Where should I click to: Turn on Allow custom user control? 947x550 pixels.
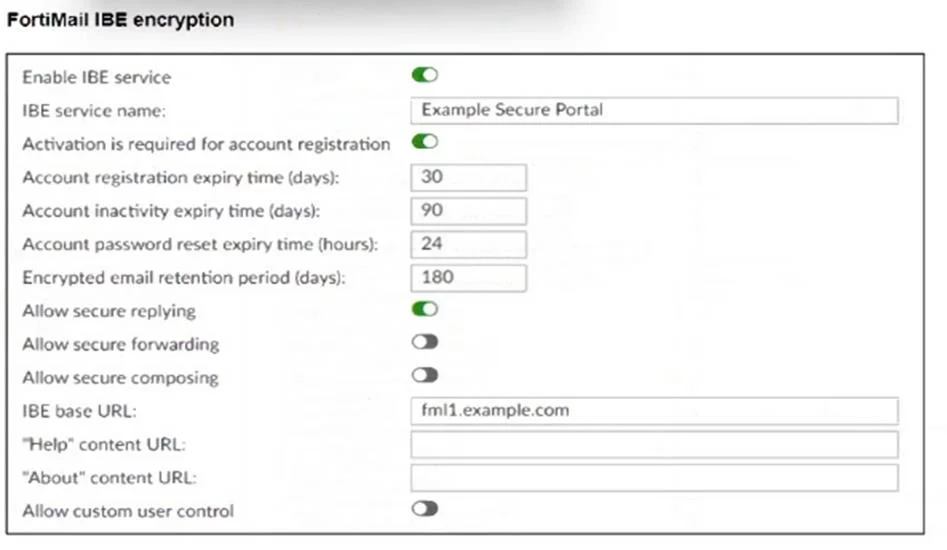coord(425,509)
